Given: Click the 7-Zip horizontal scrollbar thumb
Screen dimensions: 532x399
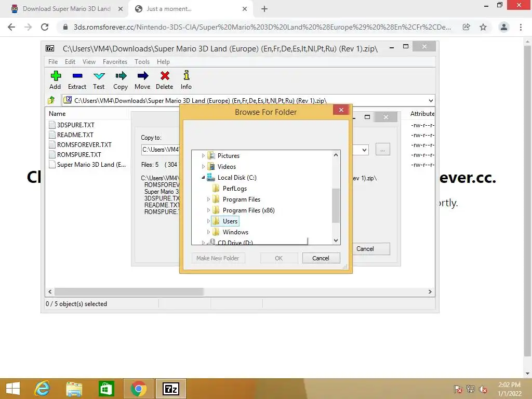Looking at the screenshot, I should (129, 292).
